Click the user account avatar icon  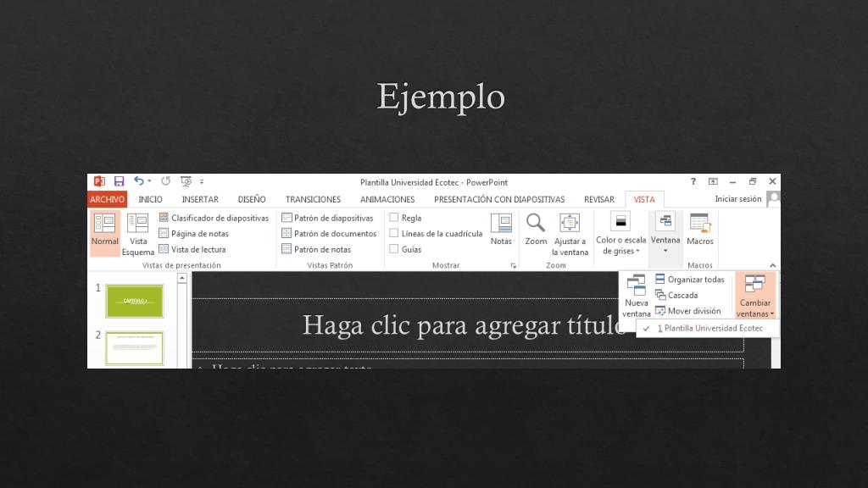point(773,198)
